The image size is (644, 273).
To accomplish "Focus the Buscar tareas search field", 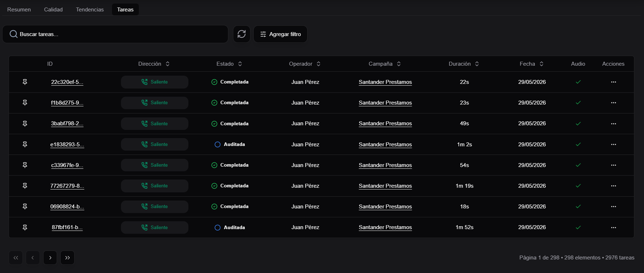I will pyautogui.click(x=115, y=34).
